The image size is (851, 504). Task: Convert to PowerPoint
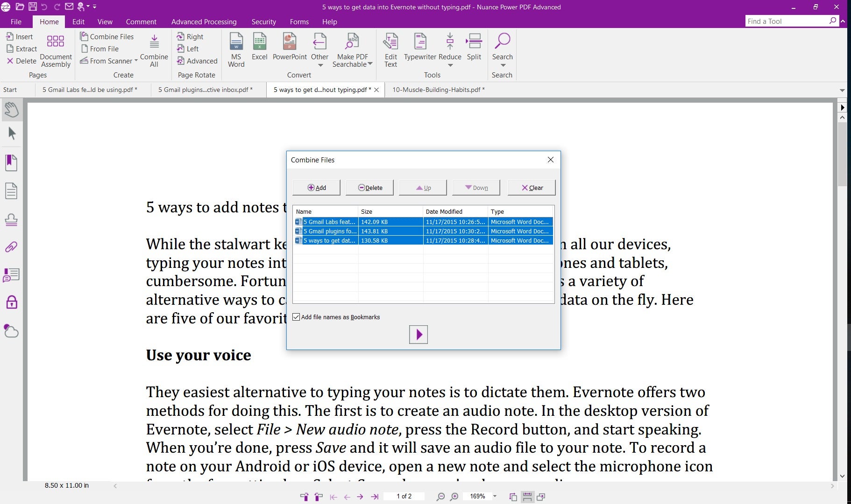[x=290, y=47]
